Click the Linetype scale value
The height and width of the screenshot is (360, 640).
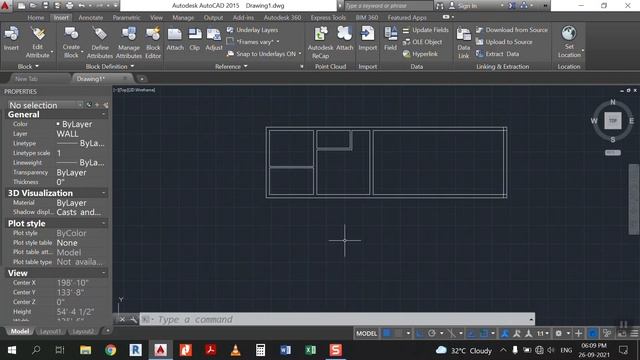59,153
